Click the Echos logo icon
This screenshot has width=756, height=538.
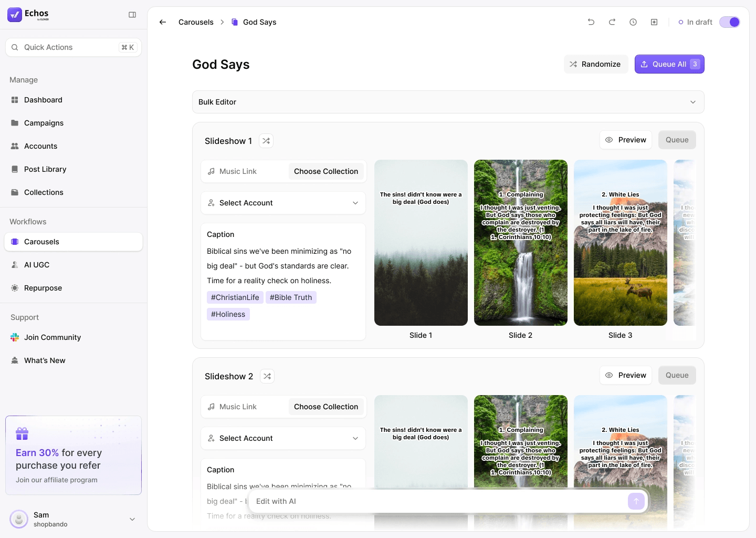coord(15,15)
